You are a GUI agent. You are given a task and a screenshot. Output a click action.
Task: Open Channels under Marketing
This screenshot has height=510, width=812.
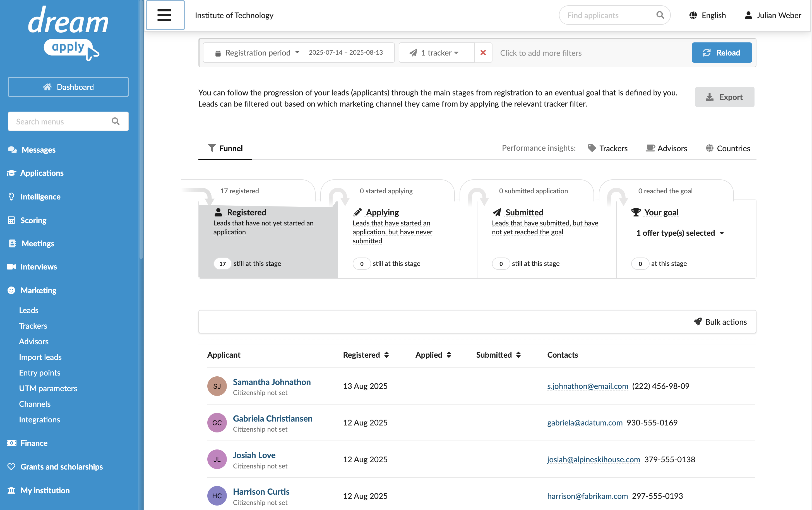[35, 404]
